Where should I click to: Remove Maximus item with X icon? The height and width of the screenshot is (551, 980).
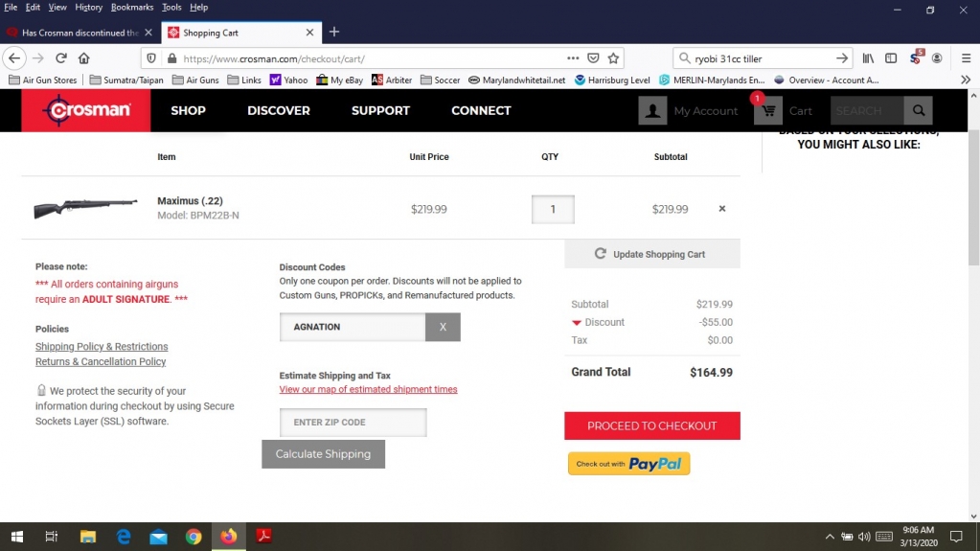(722, 208)
